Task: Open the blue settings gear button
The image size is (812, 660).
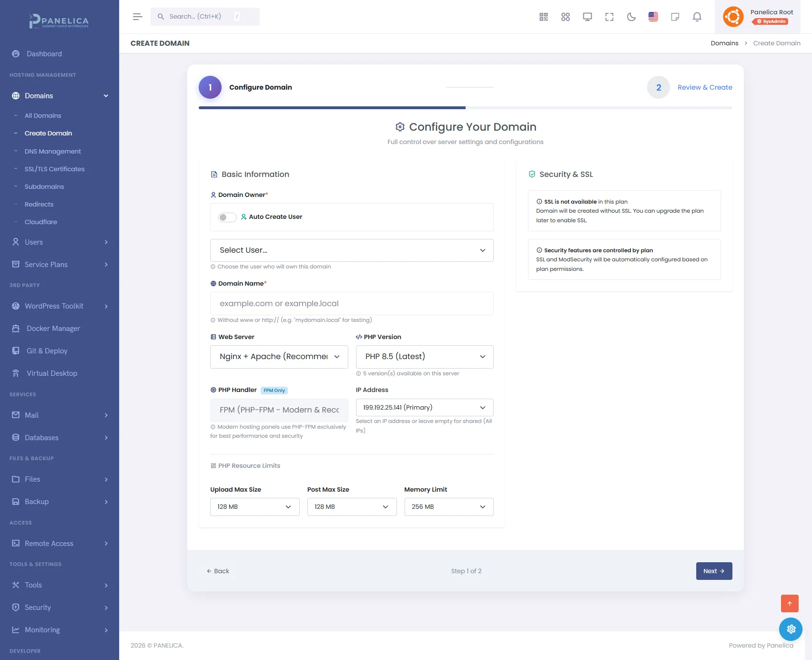Action: 791,629
